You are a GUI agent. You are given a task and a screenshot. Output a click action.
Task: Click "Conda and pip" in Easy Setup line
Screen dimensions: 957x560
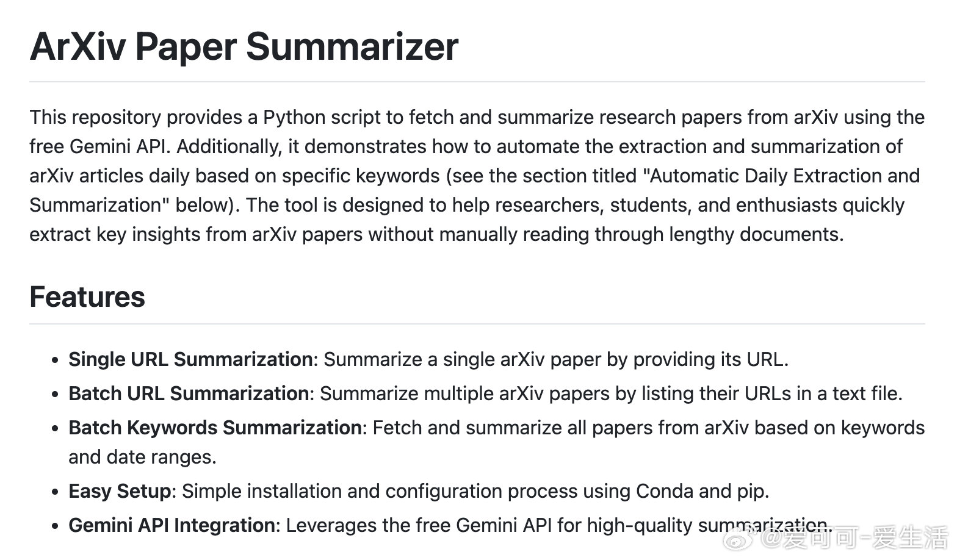click(x=701, y=491)
